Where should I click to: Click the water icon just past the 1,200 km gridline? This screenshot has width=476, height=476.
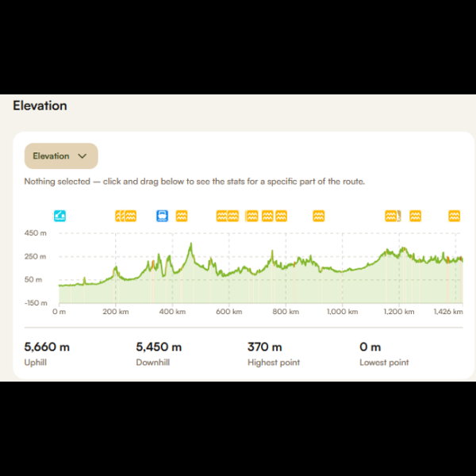click(415, 216)
